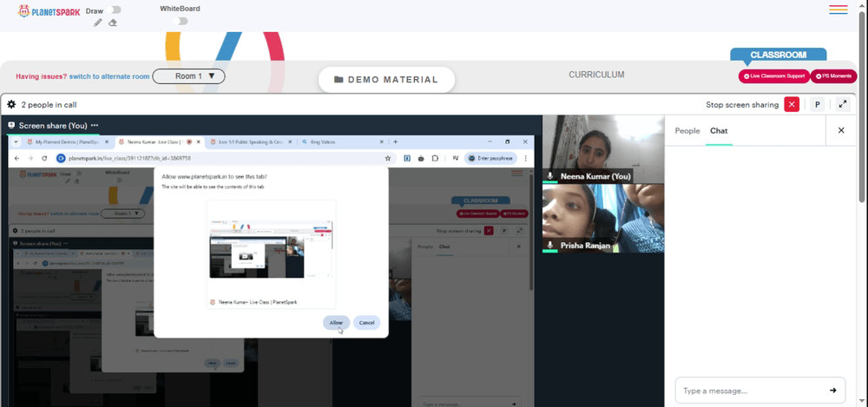868x407 pixels.
Task: Open DEMO MATERIAL
Action: coord(386,80)
